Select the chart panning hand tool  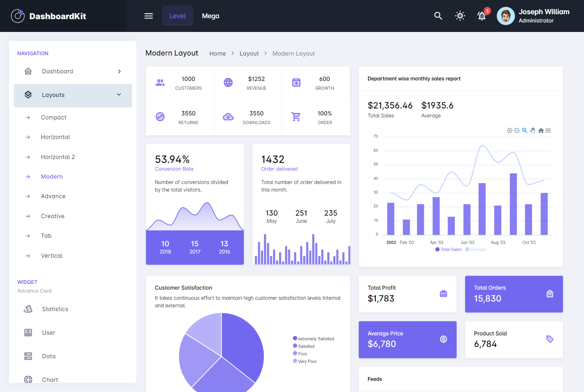(532, 131)
